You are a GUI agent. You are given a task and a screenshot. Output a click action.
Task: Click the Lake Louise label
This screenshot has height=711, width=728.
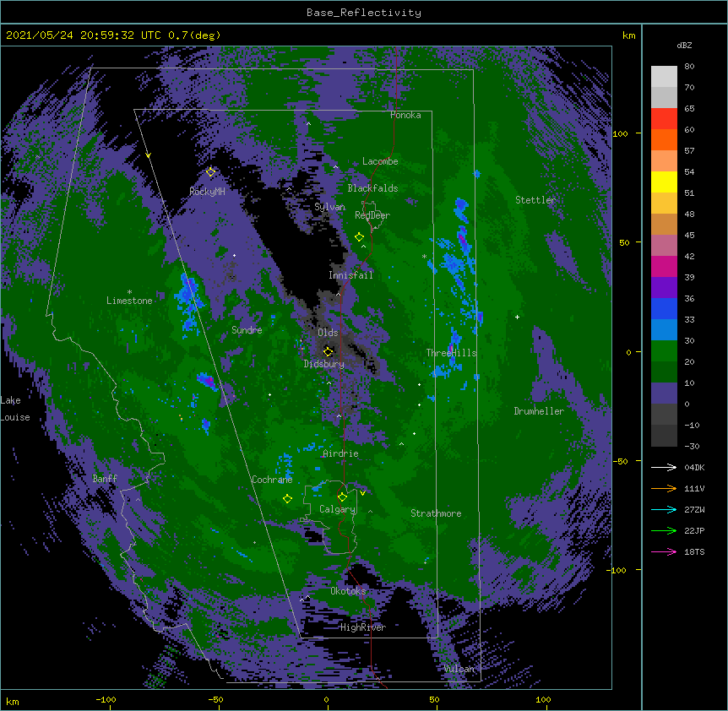15,409
